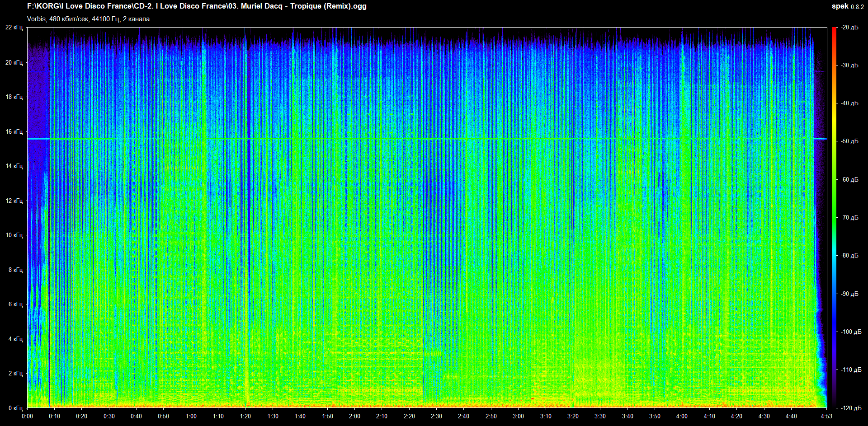Pick the 0:30 time axis label
The image size is (868, 426).
click(109, 416)
